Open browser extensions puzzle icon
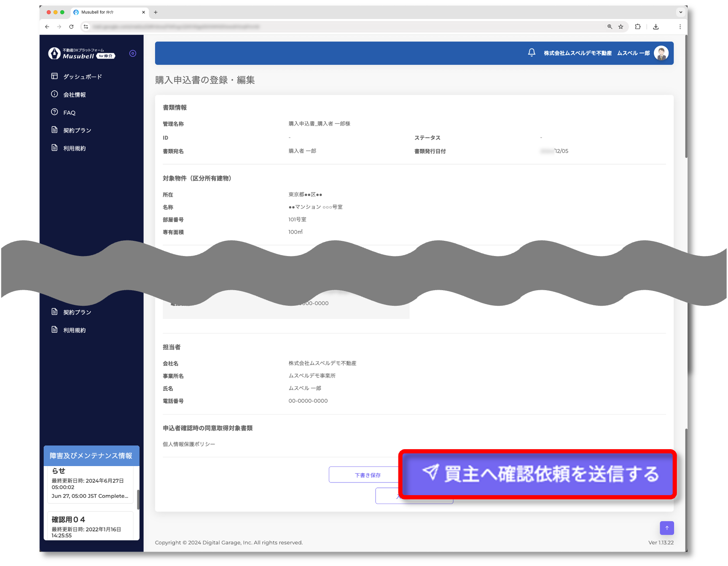This screenshot has height=566, width=728. click(638, 27)
